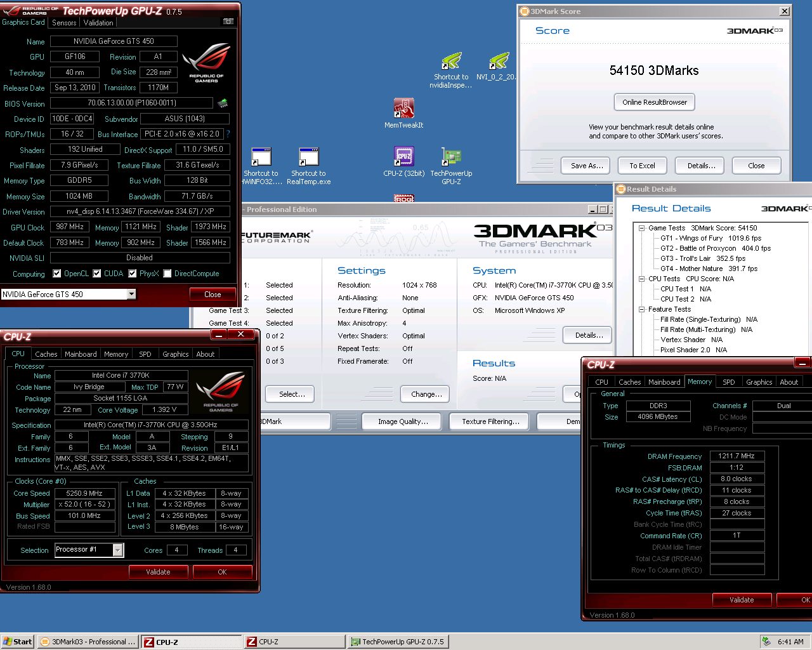Click the Save As... button in 3DMark Score

pos(586,166)
